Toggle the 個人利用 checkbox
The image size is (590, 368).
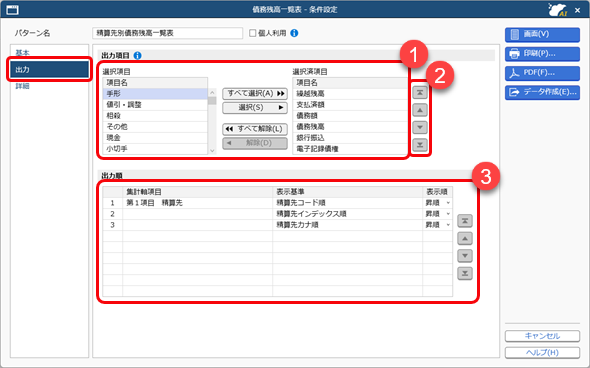(252, 33)
